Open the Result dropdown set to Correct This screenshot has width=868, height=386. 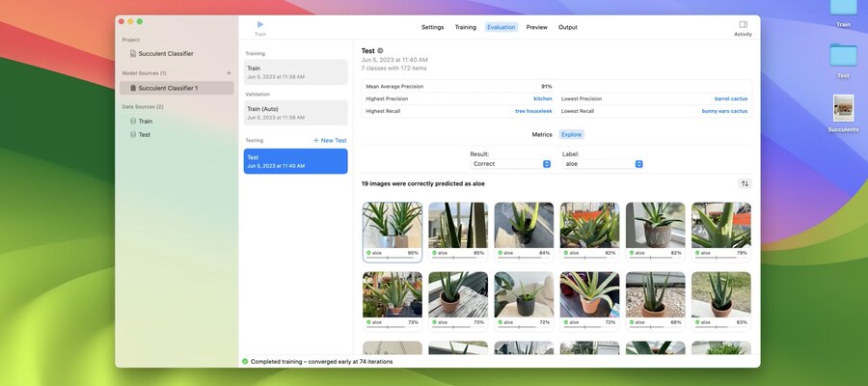[510, 164]
